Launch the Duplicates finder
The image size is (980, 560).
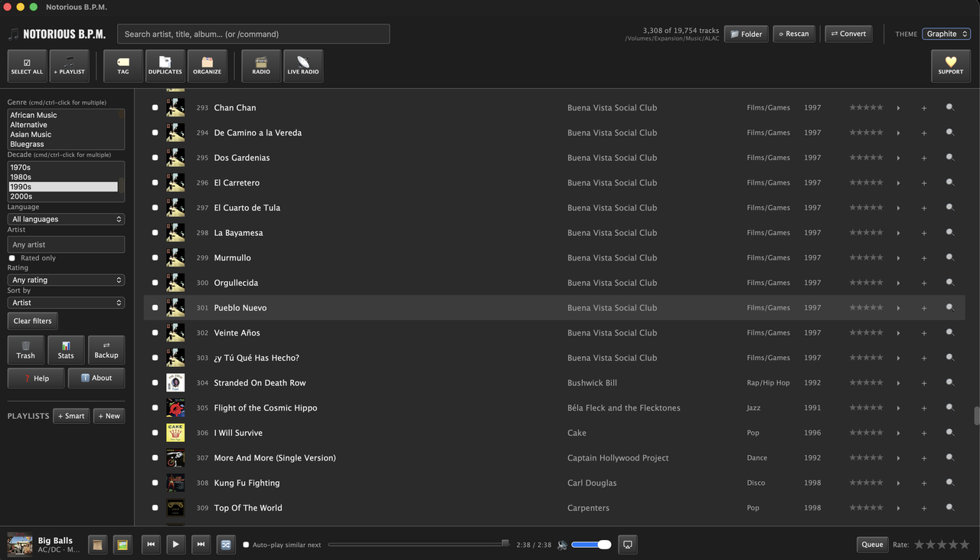click(x=165, y=66)
